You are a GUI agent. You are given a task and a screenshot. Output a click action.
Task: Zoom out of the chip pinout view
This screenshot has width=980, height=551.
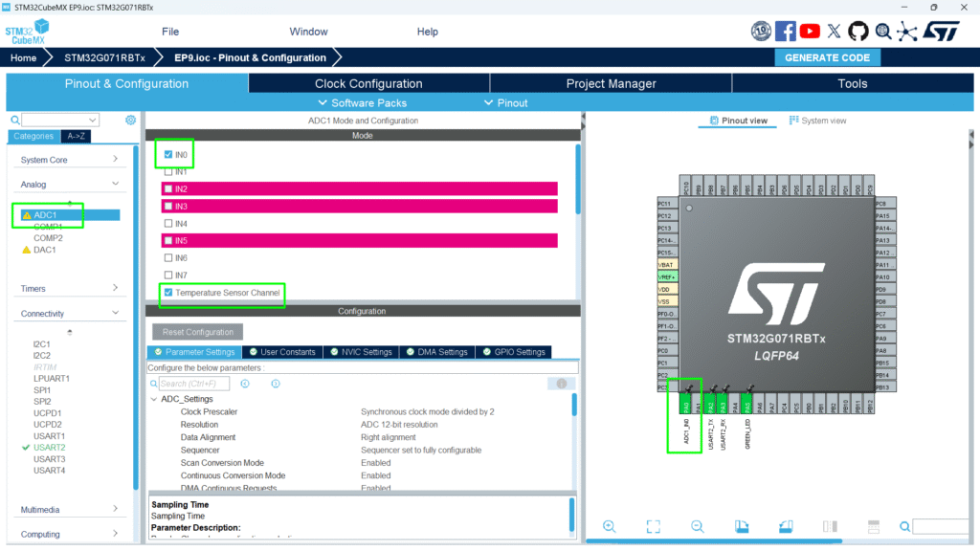click(x=698, y=526)
